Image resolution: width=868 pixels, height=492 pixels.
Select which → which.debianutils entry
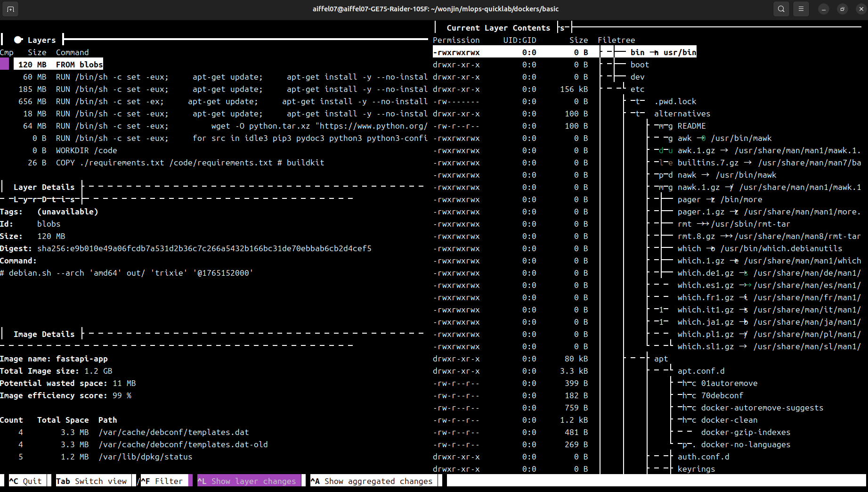760,248
